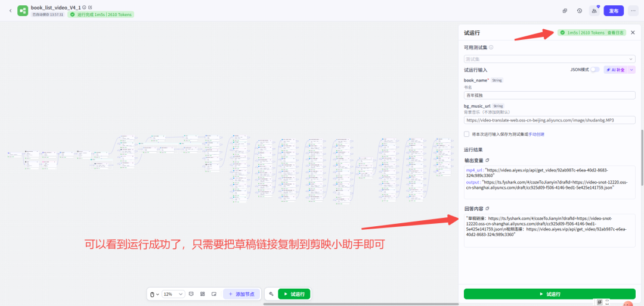Image resolution: width=644 pixels, height=306 pixels.
Task: Go back with the left chevron arrow
Action: [x=10, y=11]
